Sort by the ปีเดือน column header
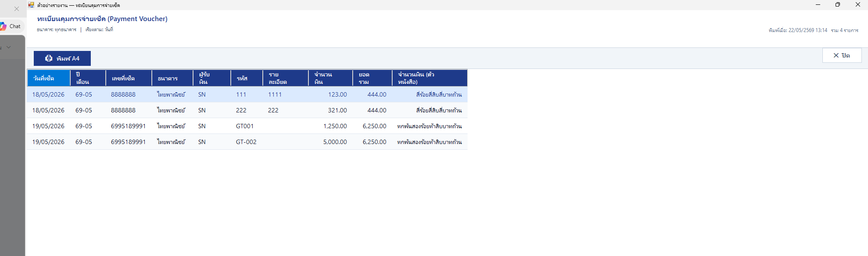The image size is (868, 256). (88, 78)
